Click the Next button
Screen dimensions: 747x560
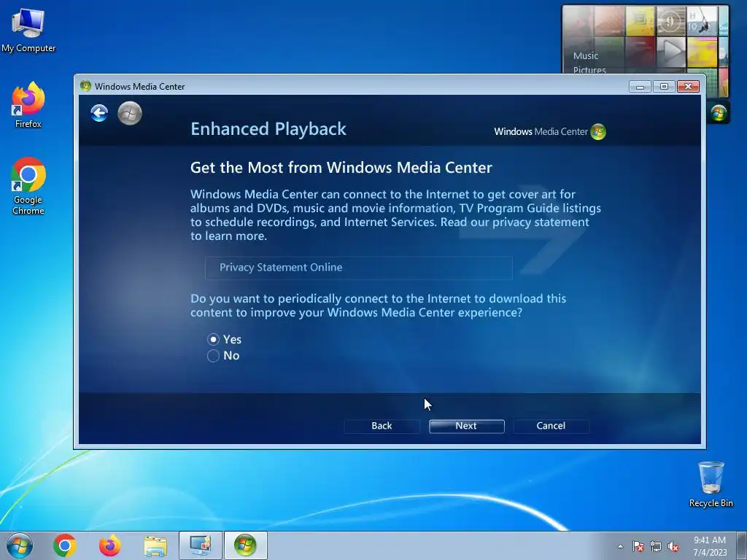[466, 426]
